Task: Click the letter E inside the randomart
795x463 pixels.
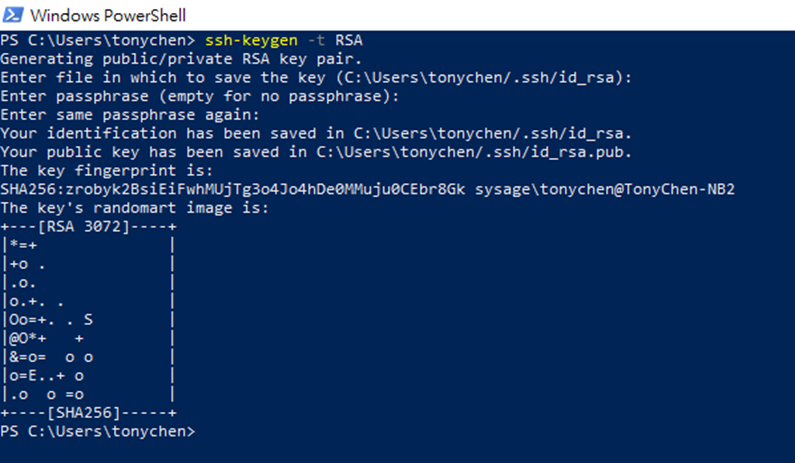Action: [x=30, y=375]
